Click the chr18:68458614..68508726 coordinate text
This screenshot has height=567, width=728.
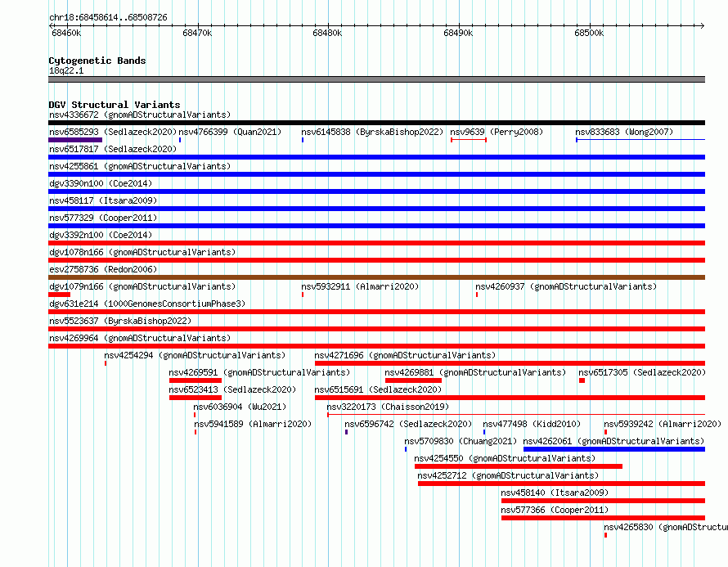(108, 17)
